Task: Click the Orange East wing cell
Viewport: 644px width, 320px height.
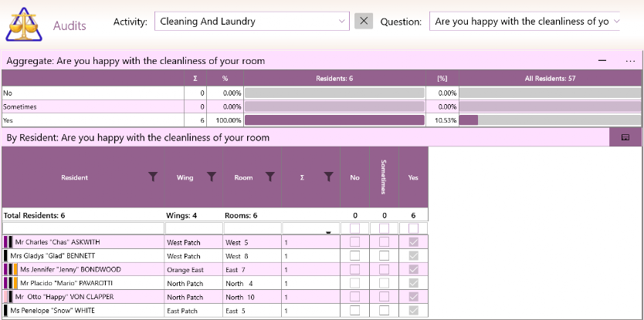Action: 194,270
